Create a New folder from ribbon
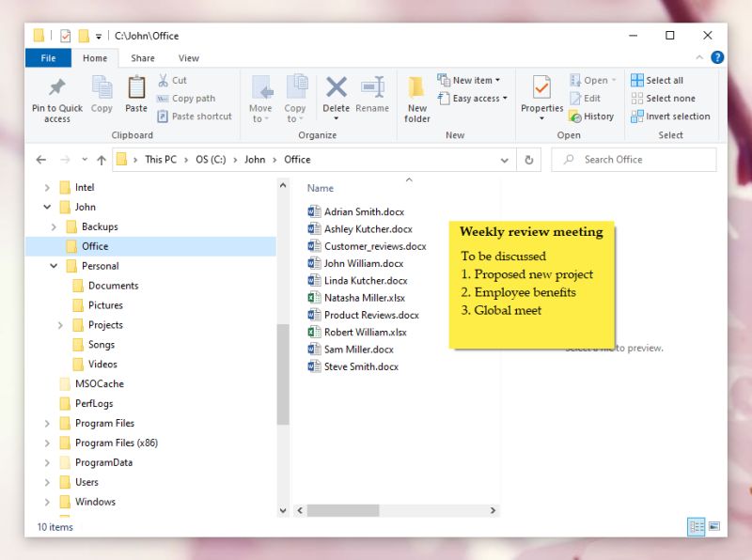The width and height of the screenshot is (752, 560). pyautogui.click(x=416, y=100)
